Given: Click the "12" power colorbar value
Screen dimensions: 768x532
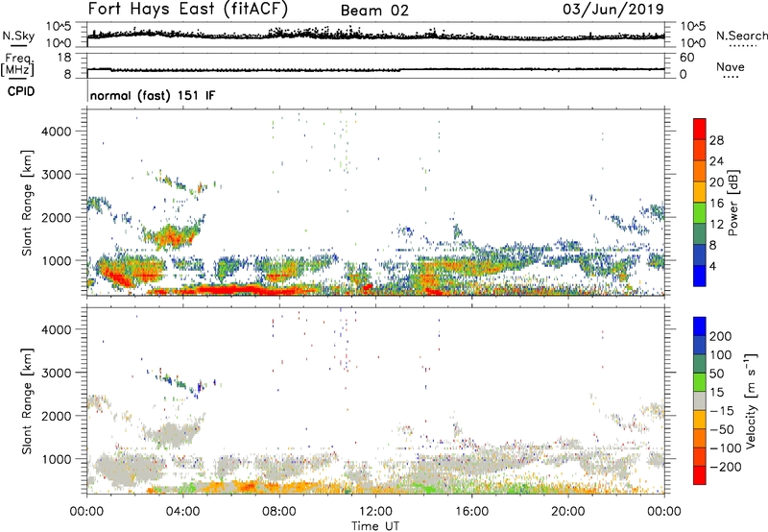Looking at the screenshot, I should pyautogui.click(x=716, y=225).
